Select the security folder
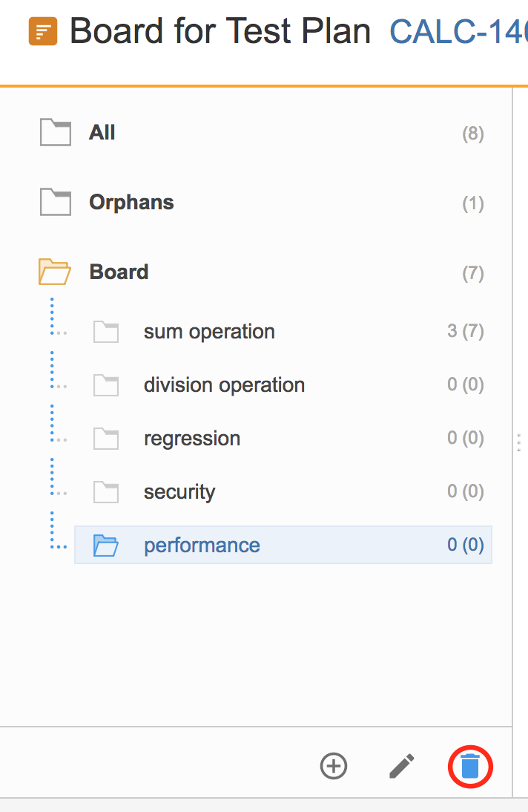The image size is (528, 812). click(179, 492)
